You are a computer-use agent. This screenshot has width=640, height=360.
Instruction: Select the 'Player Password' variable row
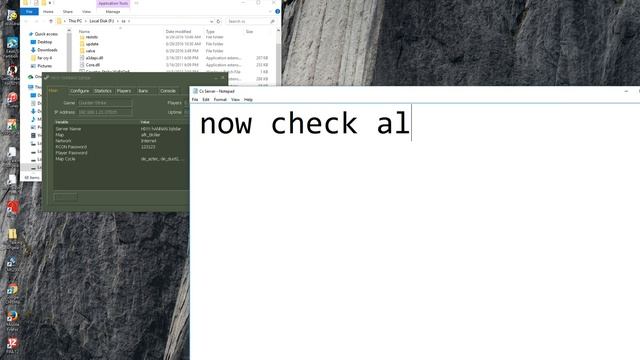click(121, 153)
